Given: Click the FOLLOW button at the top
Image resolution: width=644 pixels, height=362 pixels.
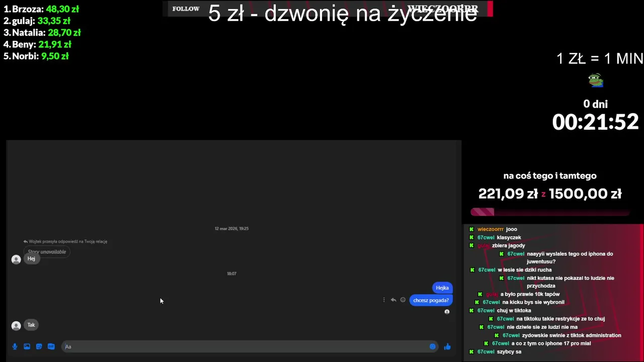Looking at the screenshot, I should point(186,9).
